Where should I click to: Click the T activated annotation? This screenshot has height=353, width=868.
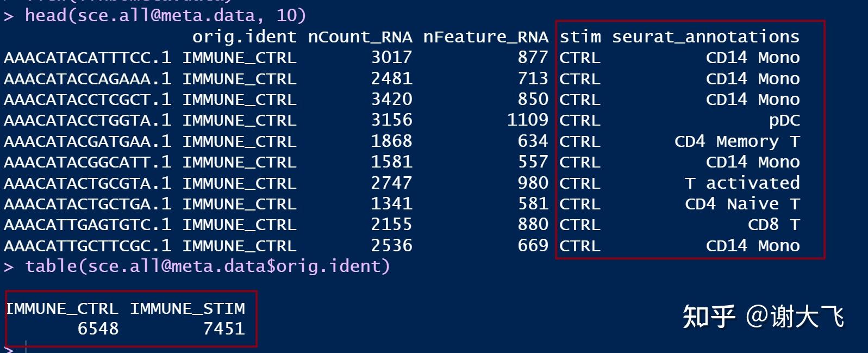pos(742,183)
